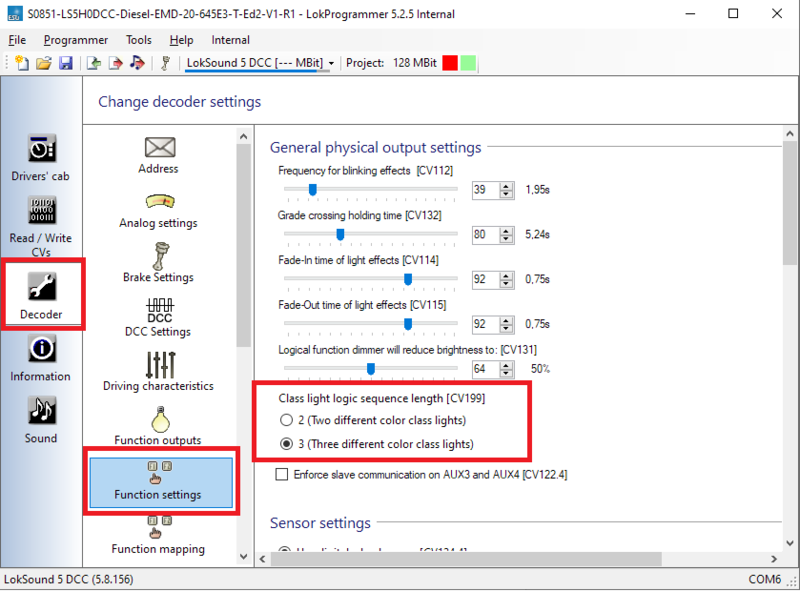Expand the LokSound 5 DCC decoder dropdown
This screenshot has width=800, height=591.
click(x=331, y=63)
